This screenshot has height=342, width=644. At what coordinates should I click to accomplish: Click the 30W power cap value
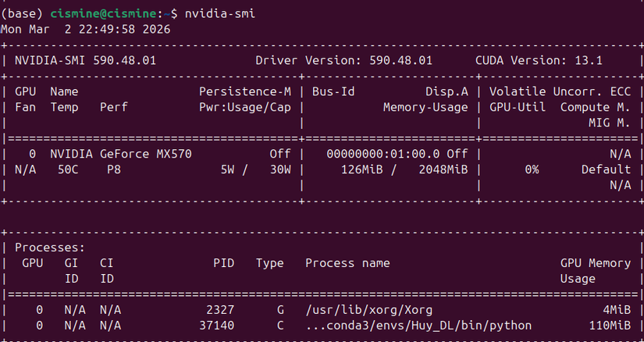click(279, 169)
